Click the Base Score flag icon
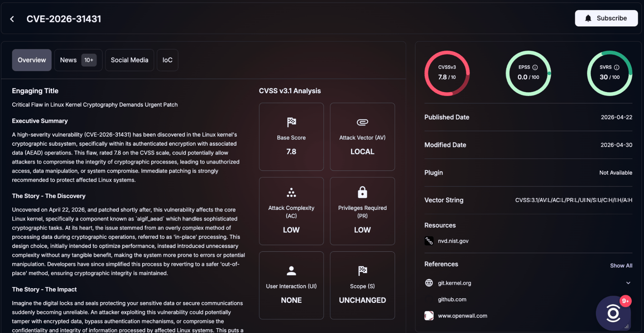 [x=291, y=122]
